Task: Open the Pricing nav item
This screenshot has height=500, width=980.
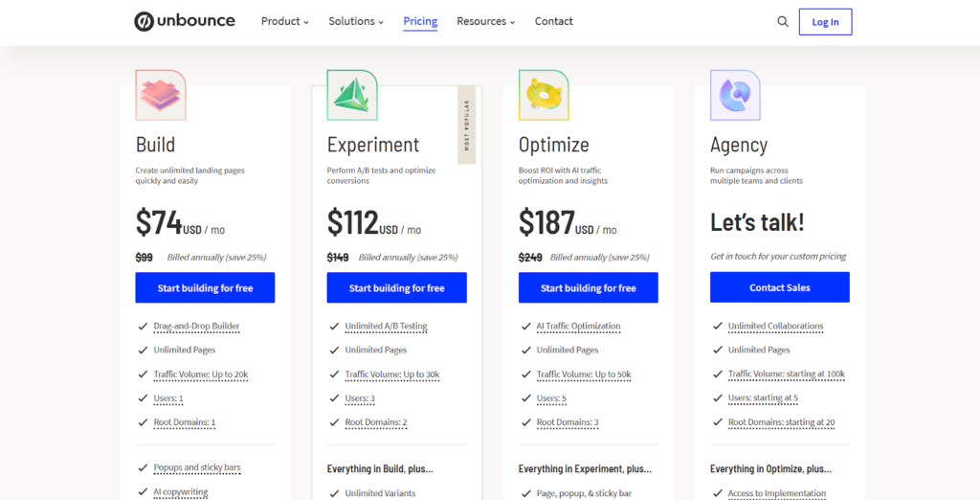Action: click(420, 21)
